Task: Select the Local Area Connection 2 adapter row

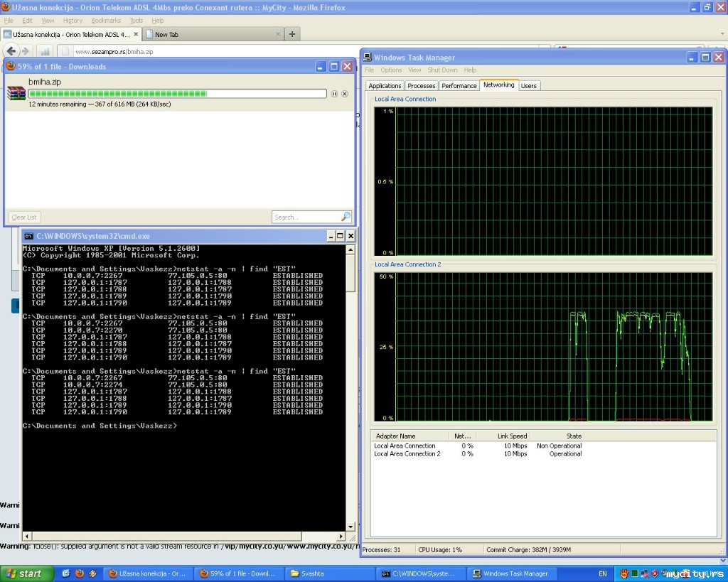Action: [x=407, y=454]
